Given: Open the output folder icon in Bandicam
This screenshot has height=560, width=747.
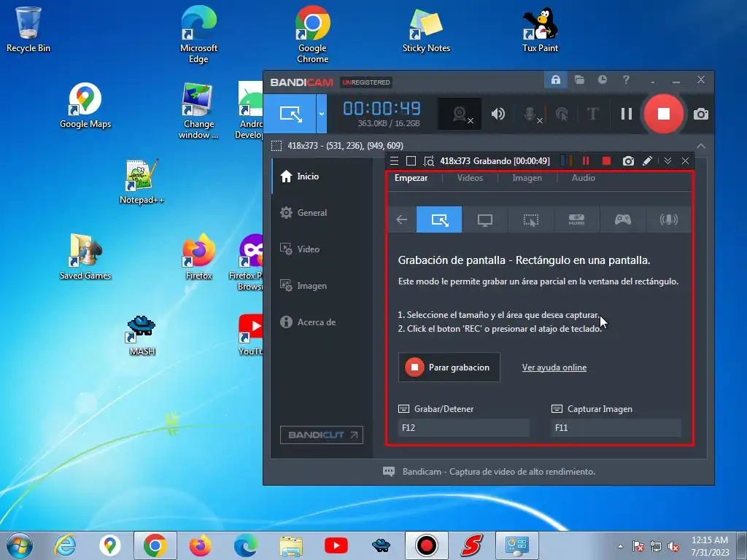Looking at the screenshot, I should click(579, 80).
